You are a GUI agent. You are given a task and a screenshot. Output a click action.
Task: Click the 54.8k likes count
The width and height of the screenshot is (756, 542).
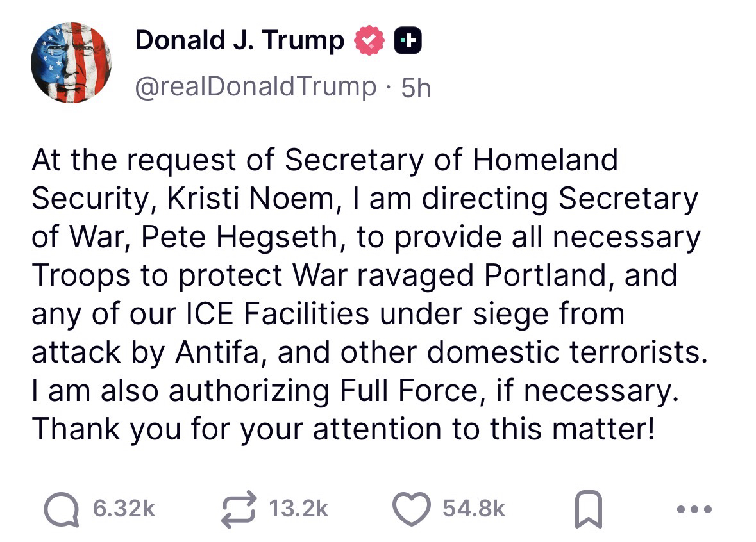pos(474,509)
